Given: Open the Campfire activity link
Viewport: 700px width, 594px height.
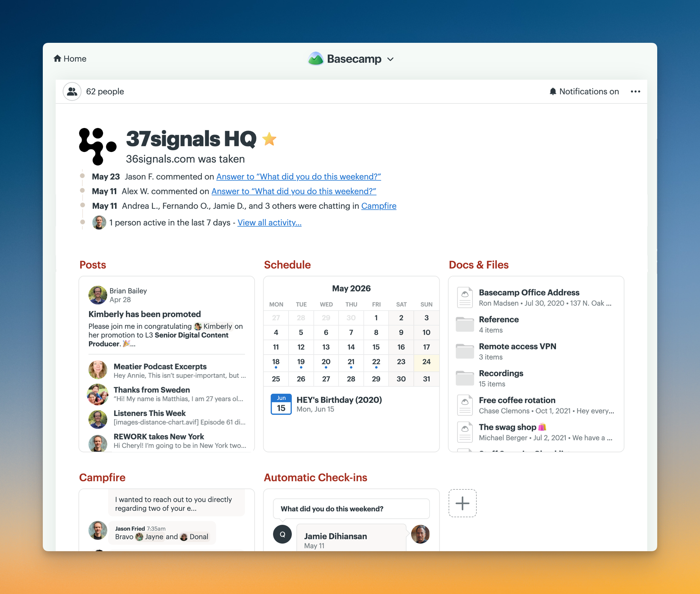Looking at the screenshot, I should click(x=379, y=206).
